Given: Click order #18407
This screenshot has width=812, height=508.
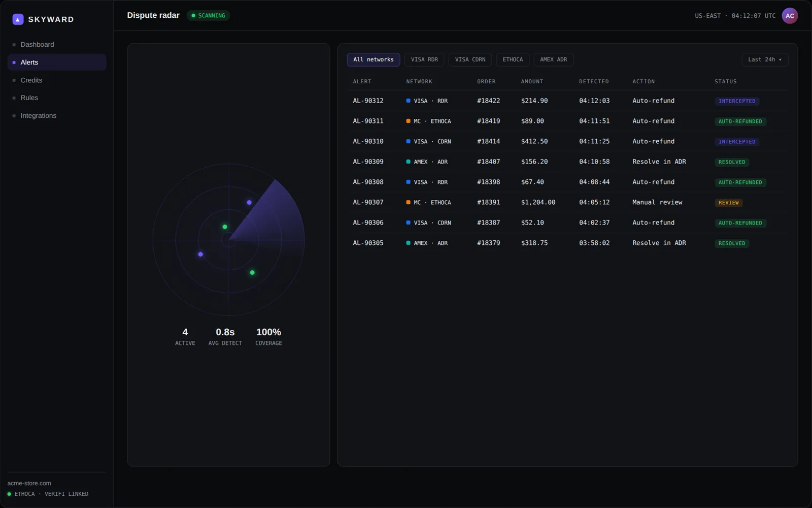Looking at the screenshot, I should coord(488,162).
